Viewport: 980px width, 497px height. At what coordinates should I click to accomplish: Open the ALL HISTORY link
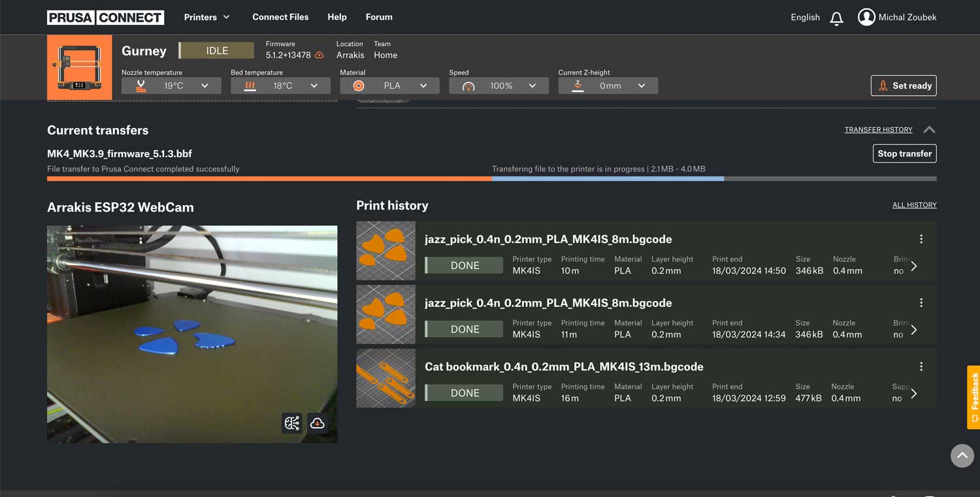[x=914, y=205]
